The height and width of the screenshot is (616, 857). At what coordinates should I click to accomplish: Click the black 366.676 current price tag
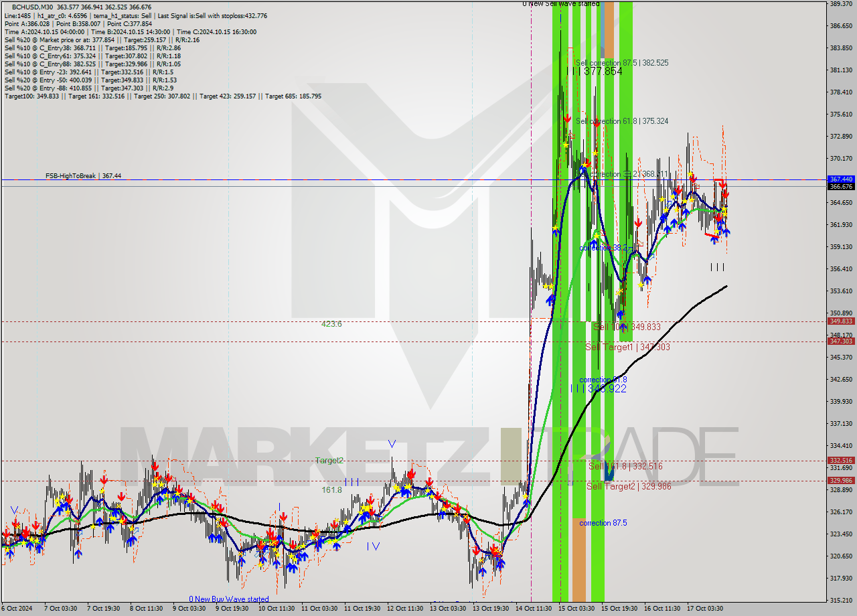[841, 186]
